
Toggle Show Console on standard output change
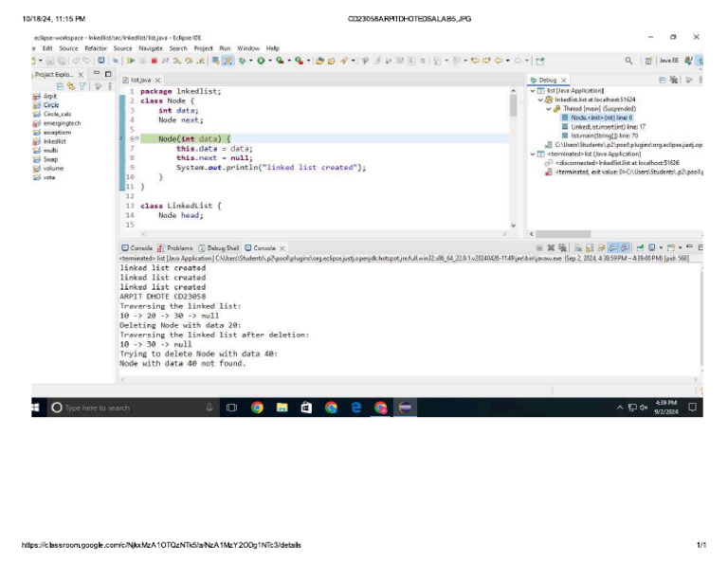(613, 247)
